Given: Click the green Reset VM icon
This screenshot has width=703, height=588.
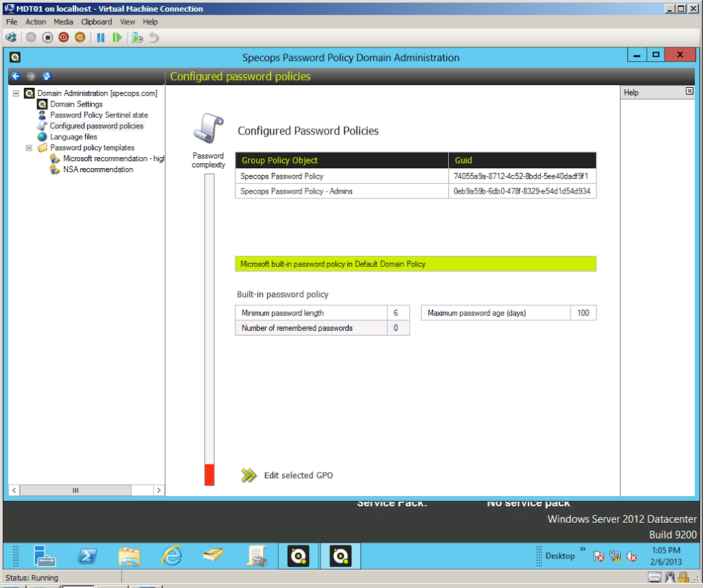Looking at the screenshot, I should 117,38.
